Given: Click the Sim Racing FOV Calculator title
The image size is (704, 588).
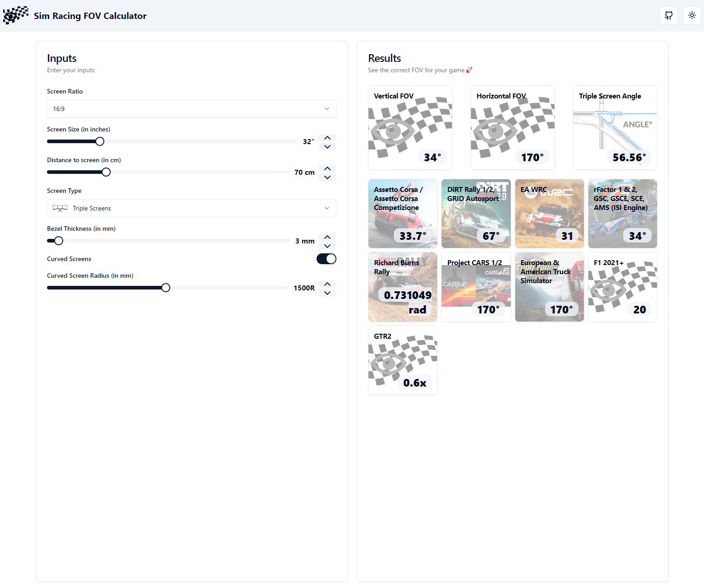Looking at the screenshot, I should click(x=90, y=16).
